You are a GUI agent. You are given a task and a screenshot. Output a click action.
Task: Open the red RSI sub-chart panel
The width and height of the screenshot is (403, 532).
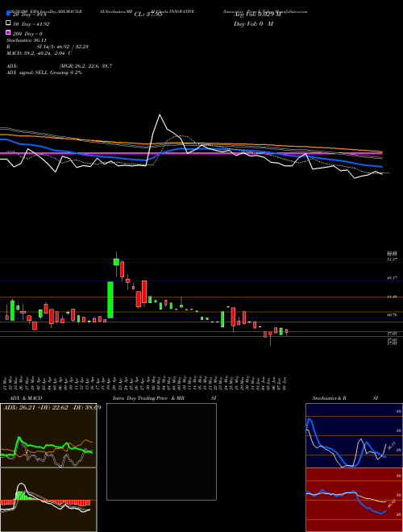354,500
